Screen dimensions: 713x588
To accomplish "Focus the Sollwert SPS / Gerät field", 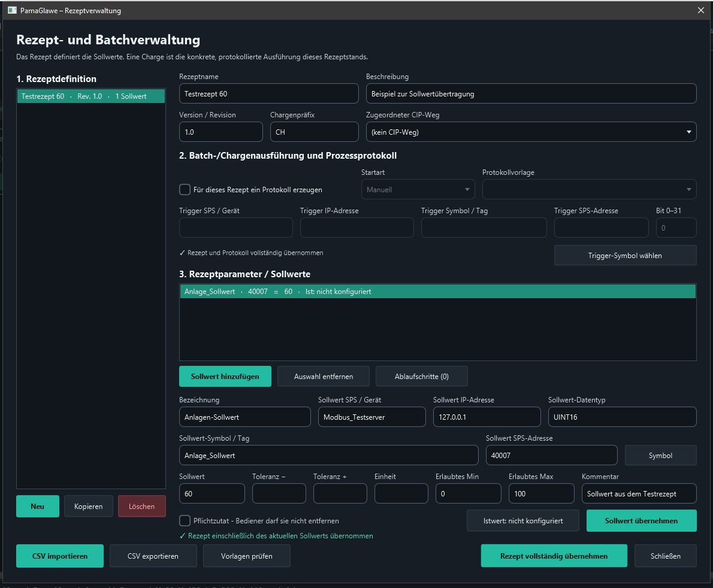I will [x=371, y=417].
